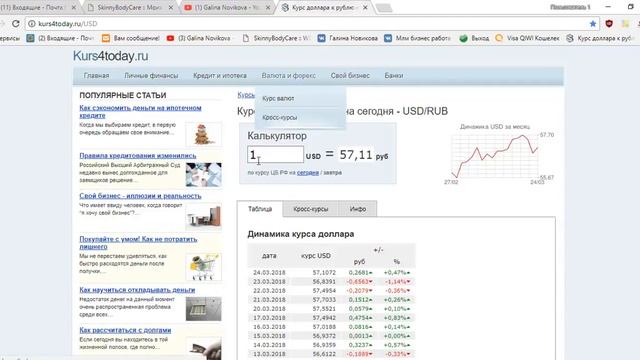
Task: Switch to the Кросс-курсы tab
Action: tap(311, 209)
